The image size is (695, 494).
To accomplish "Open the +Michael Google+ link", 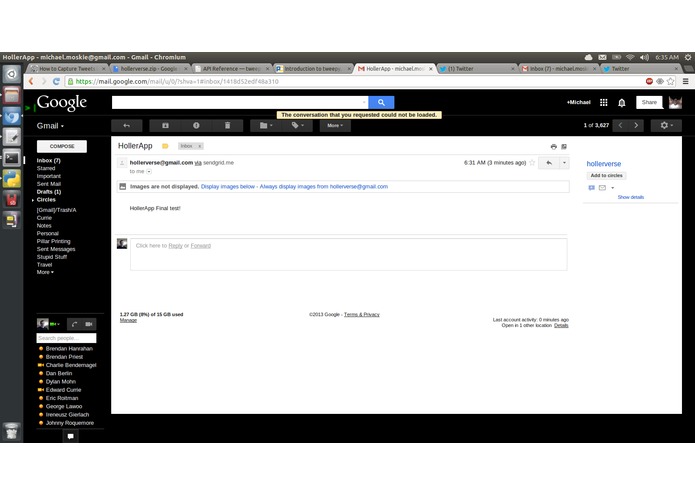I will click(578, 102).
